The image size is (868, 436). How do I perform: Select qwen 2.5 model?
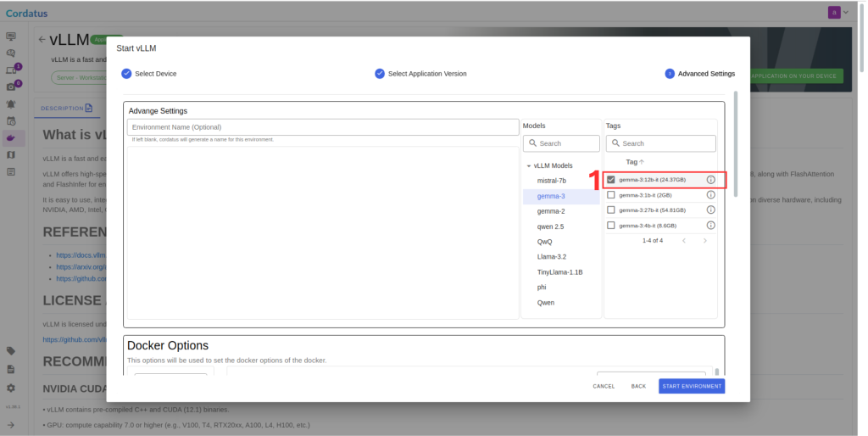[x=550, y=226]
